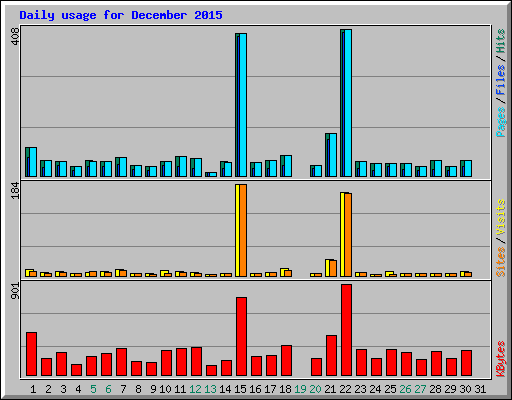The height and width of the screenshot is (400, 512).
Task: Click day 5 weekend label
Action: point(93,389)
